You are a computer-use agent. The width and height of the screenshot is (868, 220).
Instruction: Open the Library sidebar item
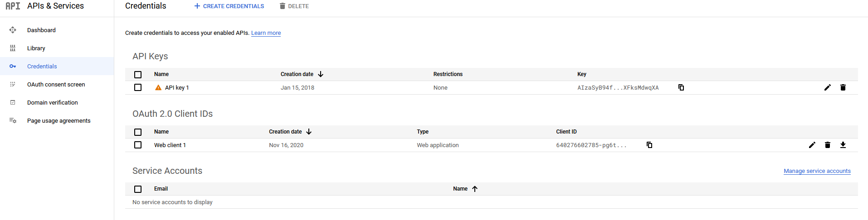click(36, 48)
